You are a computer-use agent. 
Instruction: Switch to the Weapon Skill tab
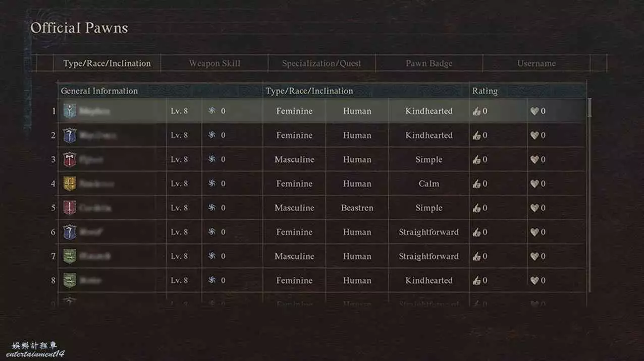(x=214, y=64)
